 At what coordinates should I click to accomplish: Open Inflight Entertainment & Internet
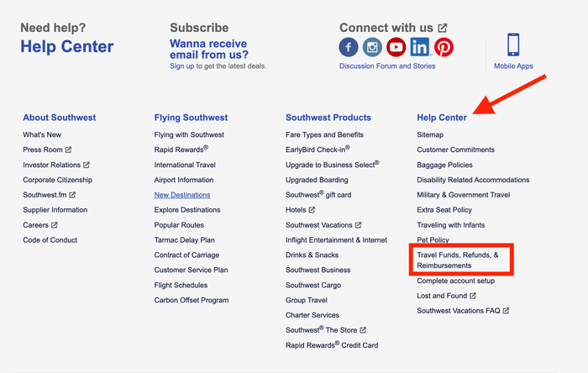click(x=336, y=240)
